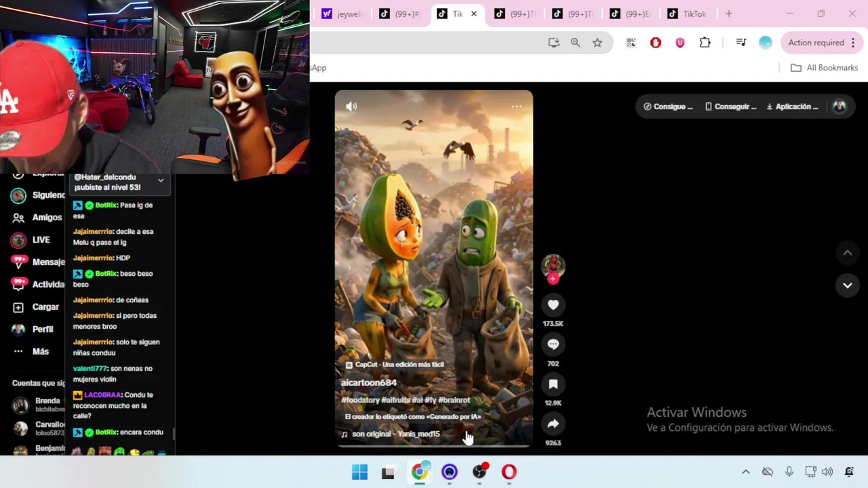Click the microphone tray icon

point(789,472)
